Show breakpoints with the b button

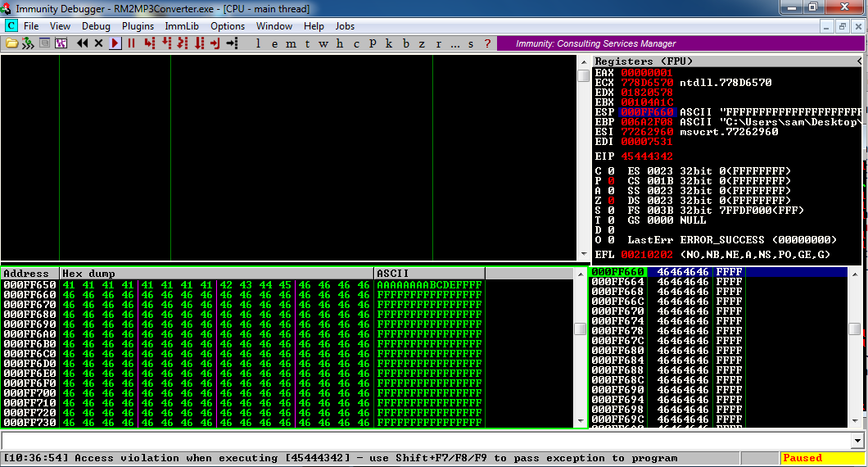click(x=406, y=43)
